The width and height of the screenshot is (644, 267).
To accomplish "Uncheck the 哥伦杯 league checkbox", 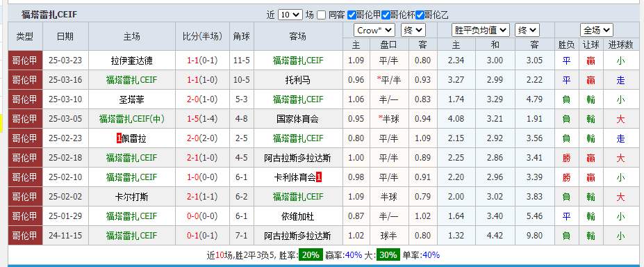I will tap(386, 15).
